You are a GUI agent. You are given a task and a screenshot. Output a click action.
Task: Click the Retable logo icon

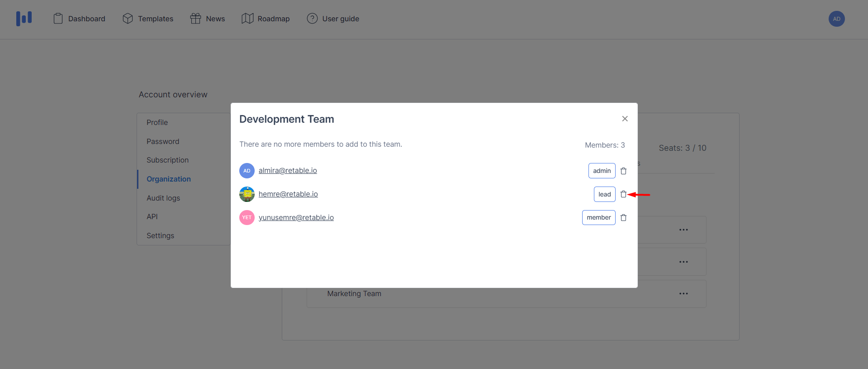tap(24, 19)
